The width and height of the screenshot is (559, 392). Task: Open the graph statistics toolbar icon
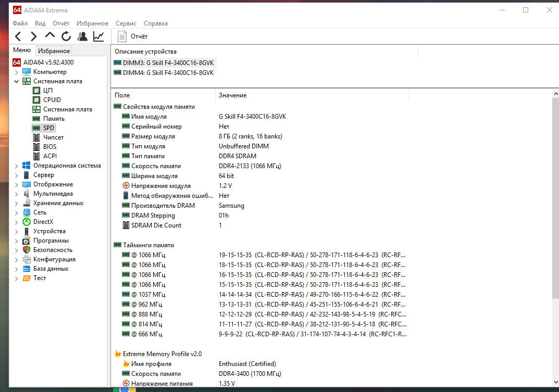point(98,36)
